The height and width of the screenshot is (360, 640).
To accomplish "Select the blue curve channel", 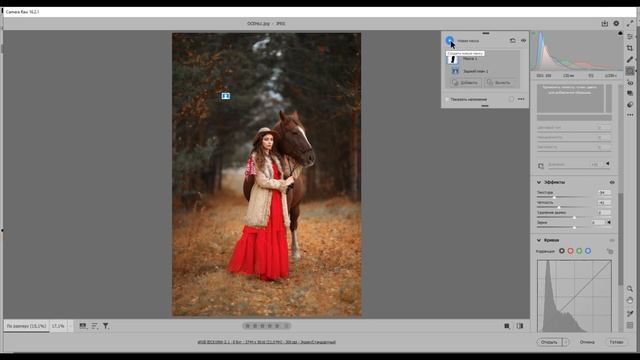I will tap(588, 251).
